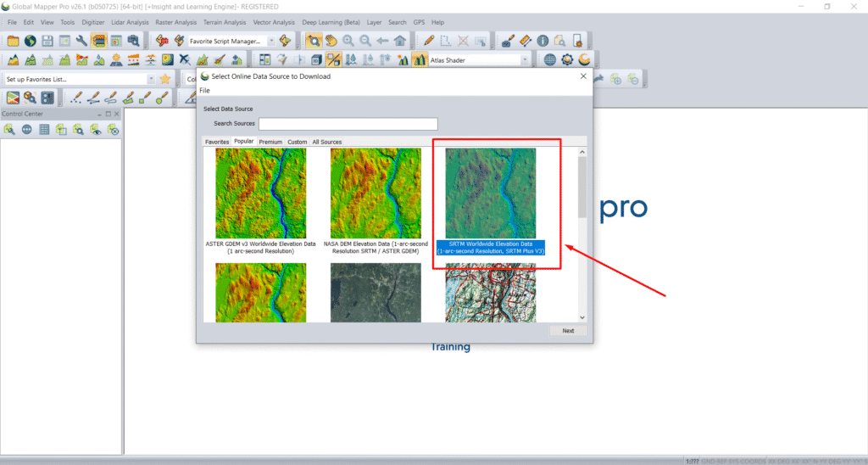Click the gear with sun settings icon

tap(567, 60)
